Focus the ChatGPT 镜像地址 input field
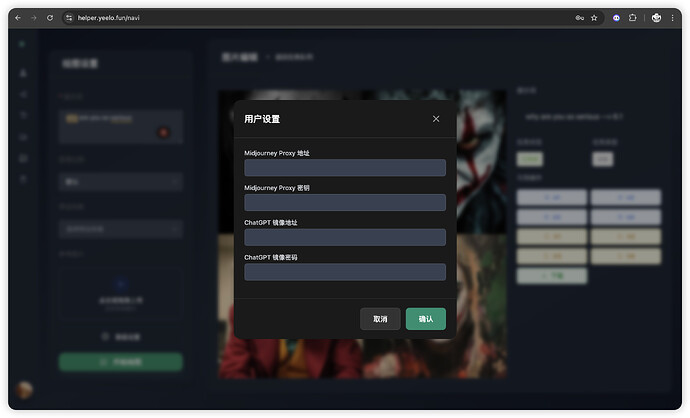Image resolution: width=690 pixels, height=418 pixels. coord(345,237)
